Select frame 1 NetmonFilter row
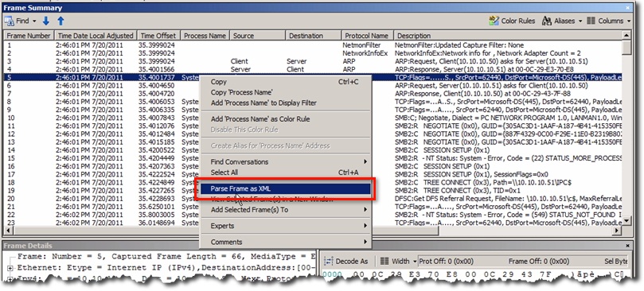Image resolution: width=644 pixels, height=291 pixels. (x=314, y=45)
